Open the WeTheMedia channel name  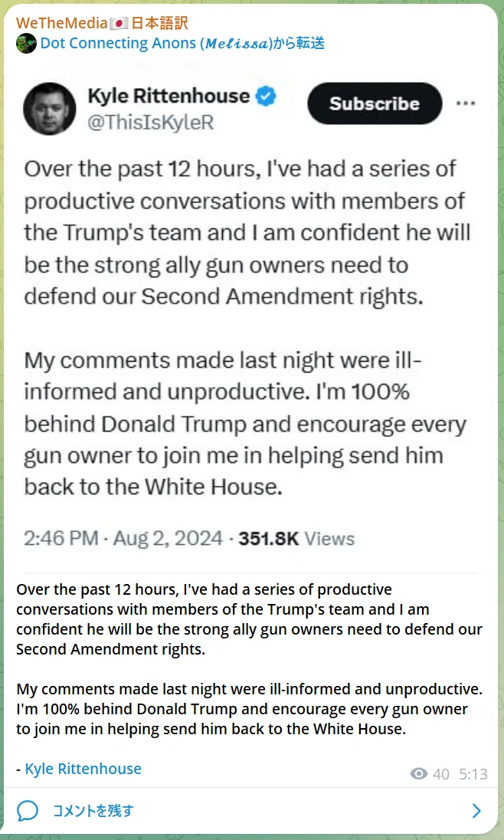[x=102, y=23]
